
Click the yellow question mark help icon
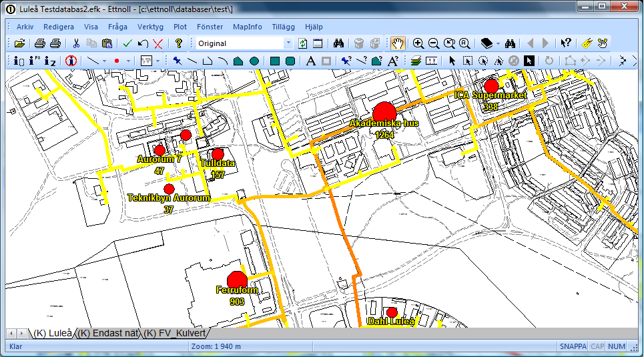[178, 43]
